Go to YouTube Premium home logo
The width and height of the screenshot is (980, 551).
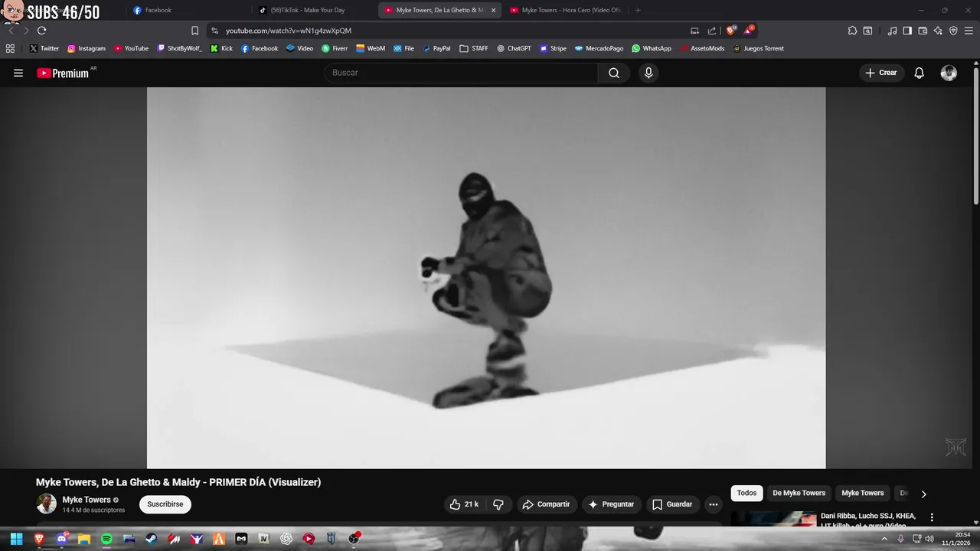63,73
